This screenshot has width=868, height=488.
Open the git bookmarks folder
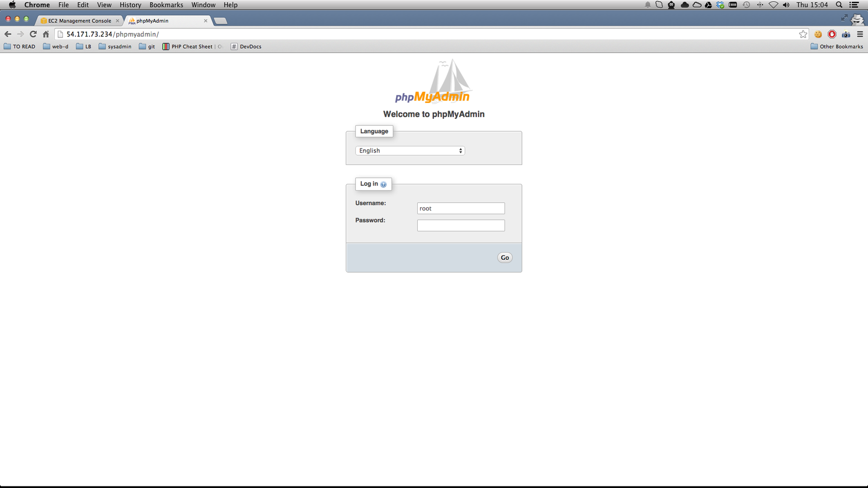pyautogui.click(x=147, y=47)
